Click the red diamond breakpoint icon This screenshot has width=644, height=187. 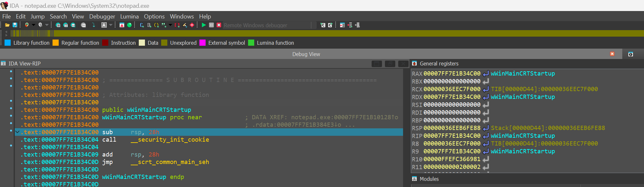(192, 25)
